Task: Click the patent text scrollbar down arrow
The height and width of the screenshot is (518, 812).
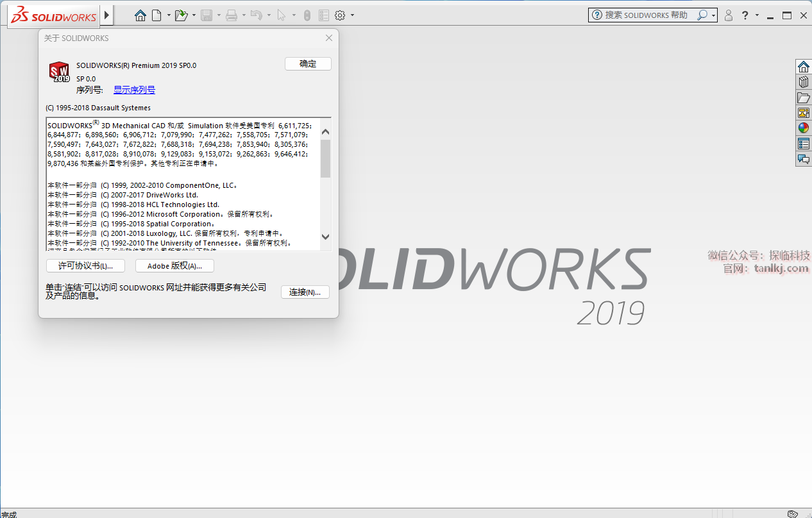Action: pyautogui.click(x=325, y=237)
